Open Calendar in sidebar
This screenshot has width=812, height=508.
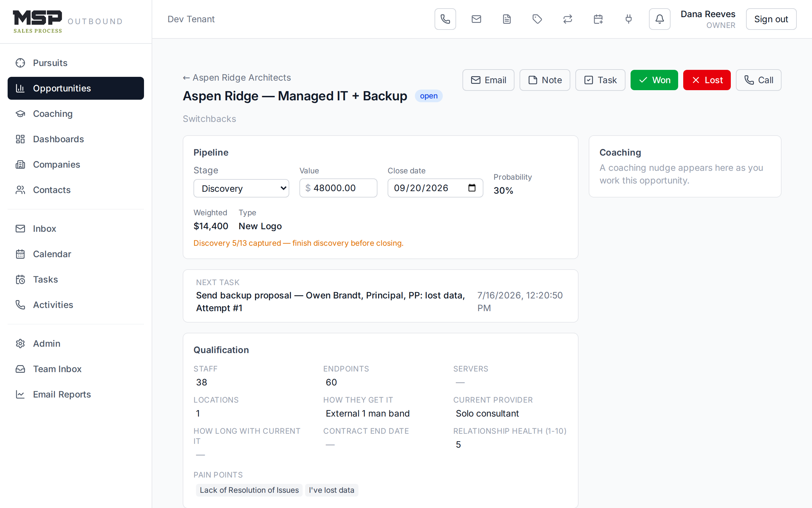click(x=76, y=254)
